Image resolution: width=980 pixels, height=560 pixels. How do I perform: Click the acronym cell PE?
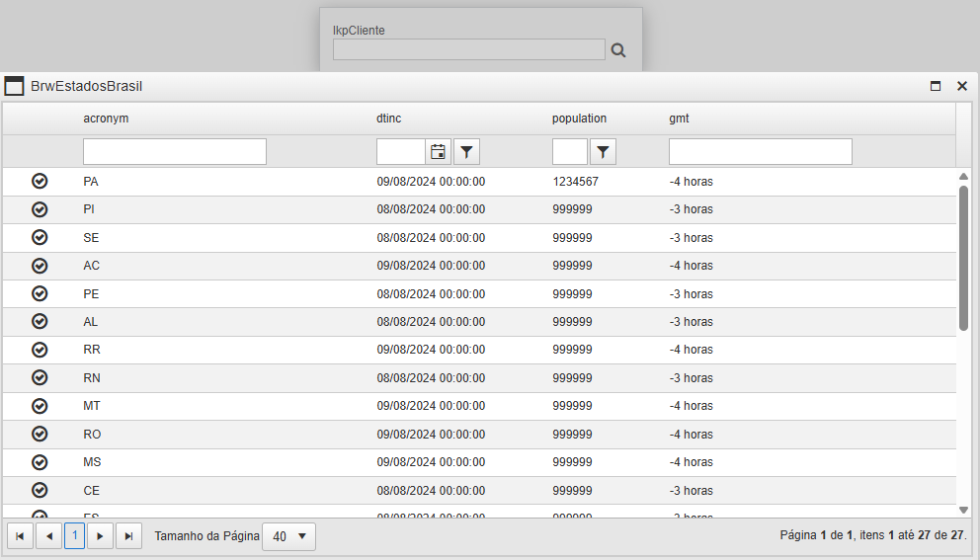(x=91, y=293)
